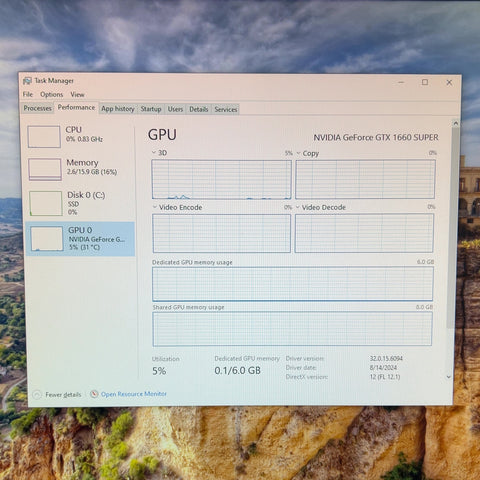Open the File menu

coord(28,94)
